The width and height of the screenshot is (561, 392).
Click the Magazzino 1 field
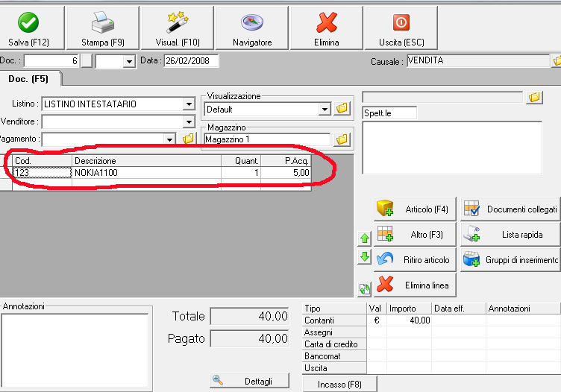[267, 139]
